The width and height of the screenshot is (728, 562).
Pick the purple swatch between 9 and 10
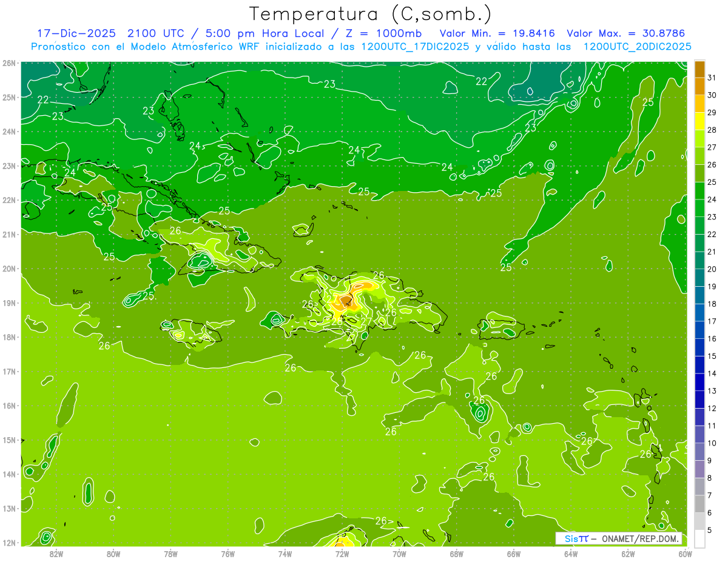click(x=699, y=452)
